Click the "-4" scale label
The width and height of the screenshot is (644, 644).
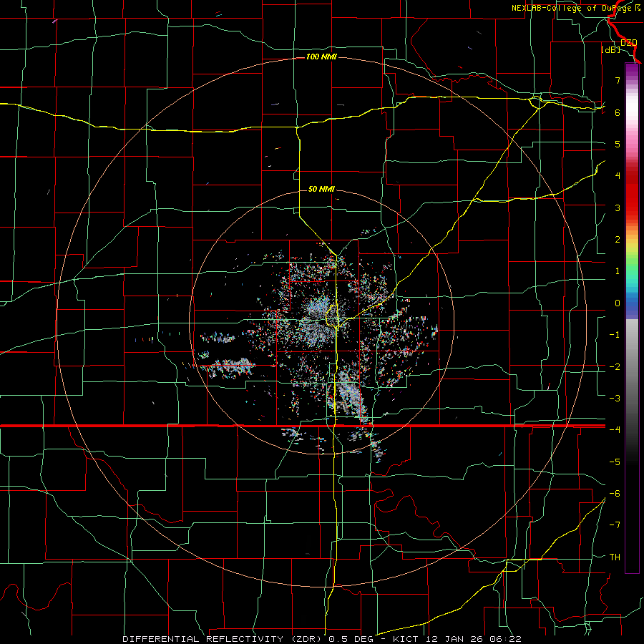point(615,429)
